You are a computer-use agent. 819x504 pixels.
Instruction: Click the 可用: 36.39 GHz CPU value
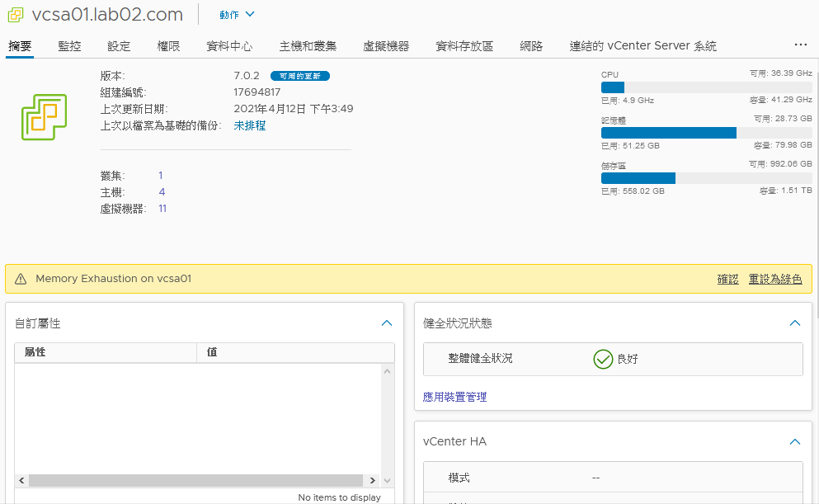(x=781, y=73)
